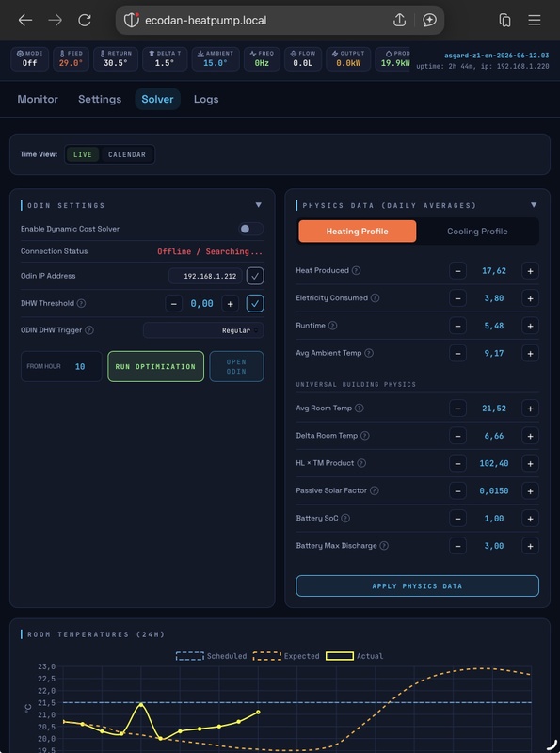Open the browser hamburger menu
The image size is (560, 753).
point(534,20)
